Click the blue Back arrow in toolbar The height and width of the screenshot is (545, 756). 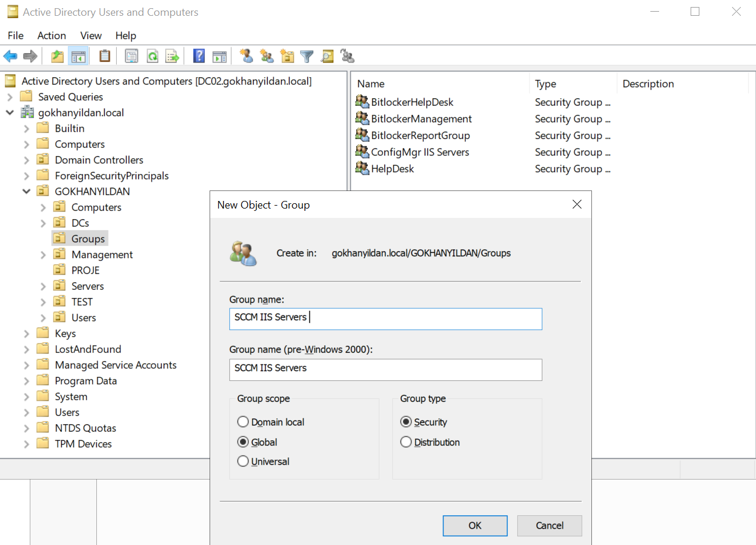pyautogui.click(x=11, y=56)
